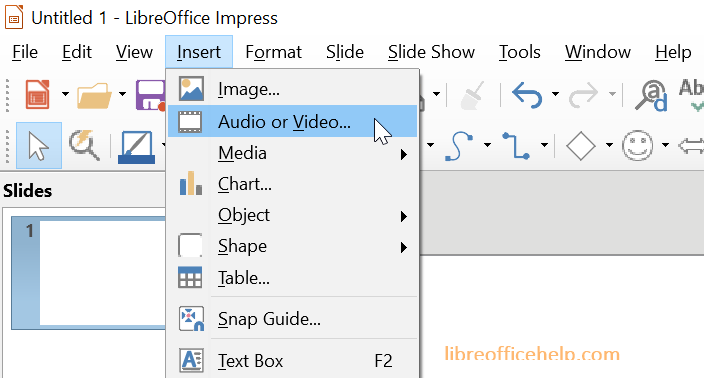Image resolution: width=704 pixels, height=378 pixels.
Task: Click the Zoom and Pan magnifier tool
Action: pos(84,145)
